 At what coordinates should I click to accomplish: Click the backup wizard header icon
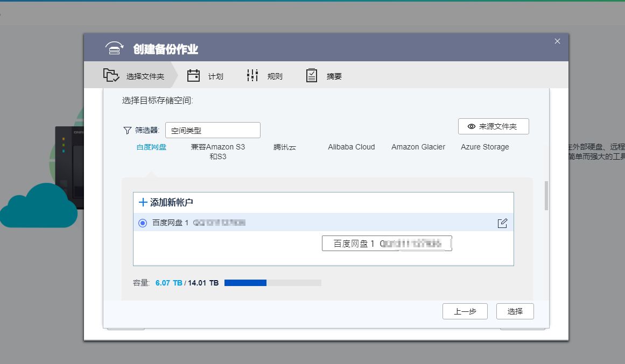[x=114, y=48]
